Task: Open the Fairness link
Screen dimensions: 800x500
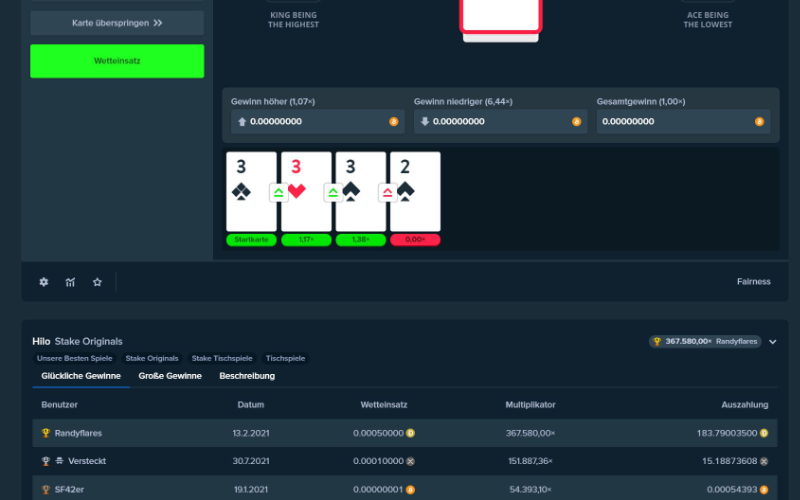Action: click(x=753, y=282)
